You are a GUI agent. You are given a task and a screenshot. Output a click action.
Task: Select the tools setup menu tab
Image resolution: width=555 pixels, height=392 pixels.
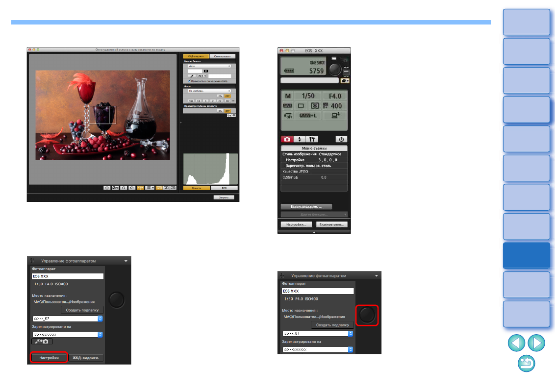(x=312, y=139)
